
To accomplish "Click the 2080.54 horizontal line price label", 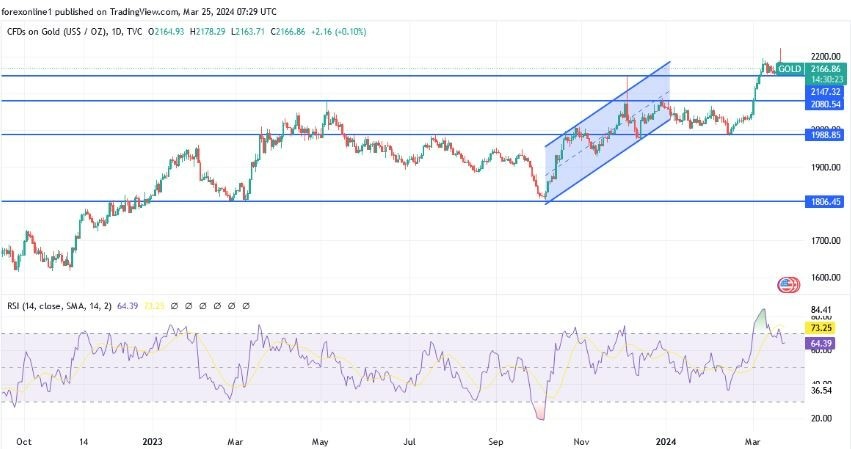I will [825, 104].
